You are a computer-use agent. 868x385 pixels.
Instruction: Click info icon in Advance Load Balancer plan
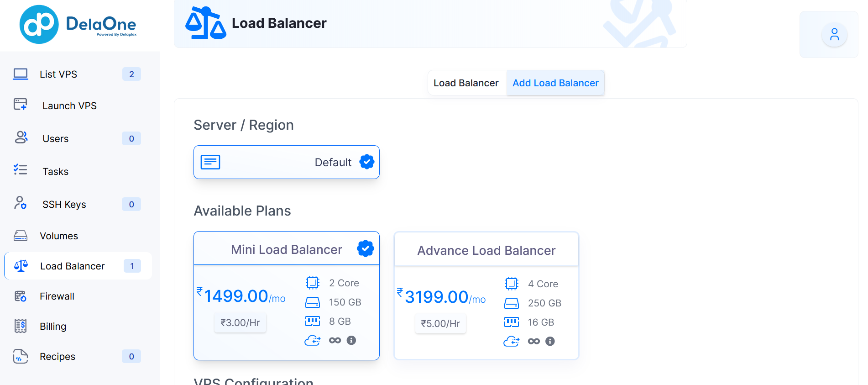(x=550, y=341)
